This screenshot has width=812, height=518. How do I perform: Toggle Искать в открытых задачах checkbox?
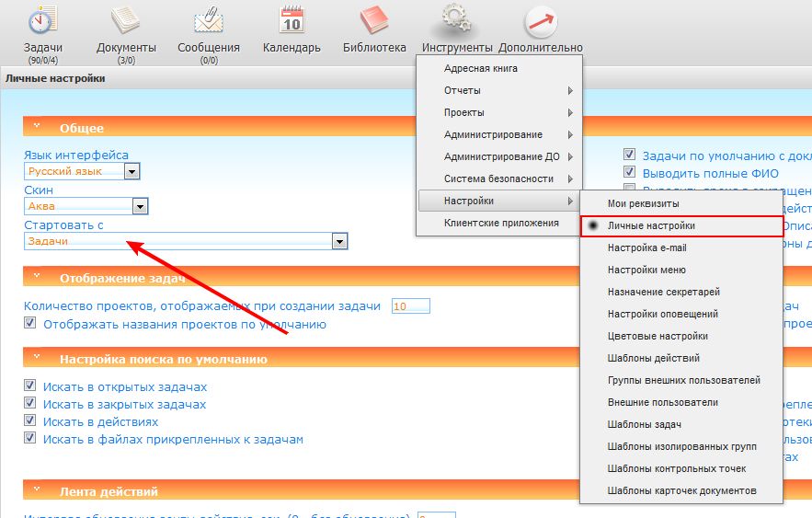30,386
